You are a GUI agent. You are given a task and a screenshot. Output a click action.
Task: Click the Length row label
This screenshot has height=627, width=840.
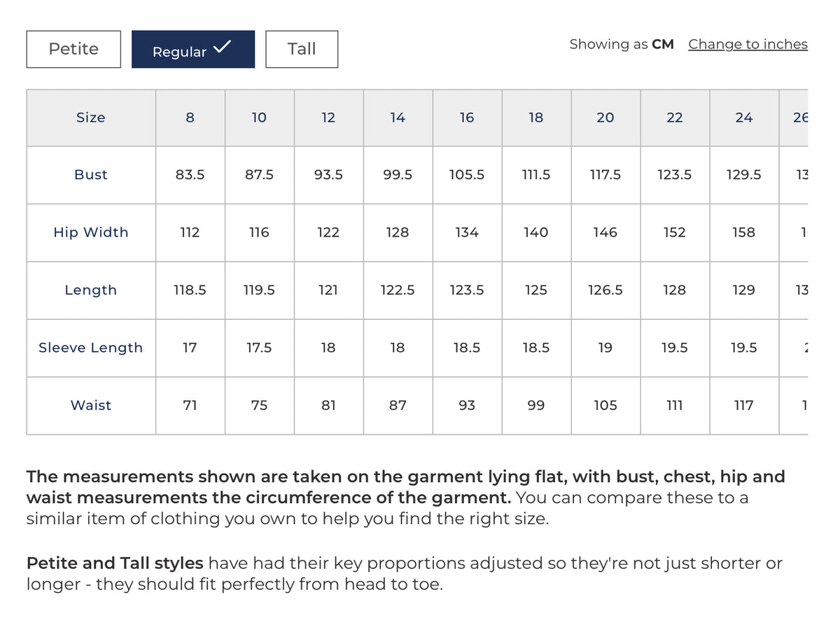point(91,290)
